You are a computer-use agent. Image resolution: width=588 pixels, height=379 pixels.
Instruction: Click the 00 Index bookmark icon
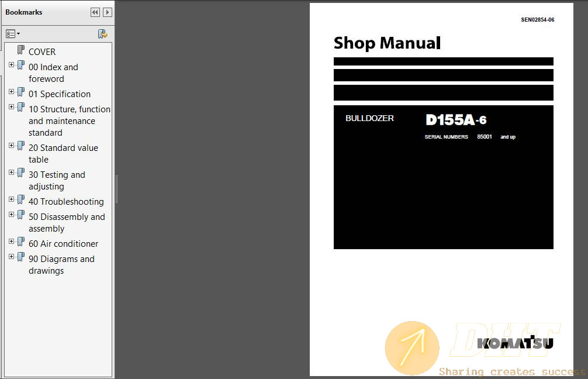coord(21,66)
